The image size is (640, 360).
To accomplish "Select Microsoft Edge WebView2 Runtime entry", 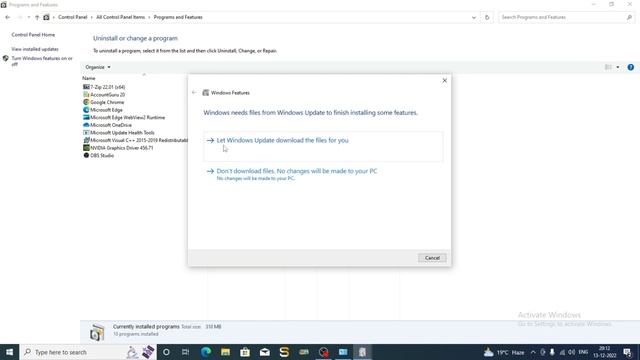I will pyautogui.click(x=127, y=118).
